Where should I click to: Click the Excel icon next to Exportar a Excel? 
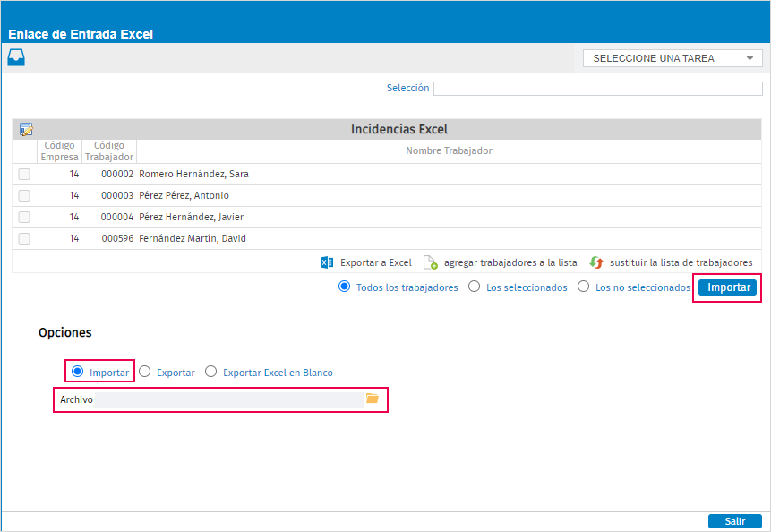[x=327, y=262]
